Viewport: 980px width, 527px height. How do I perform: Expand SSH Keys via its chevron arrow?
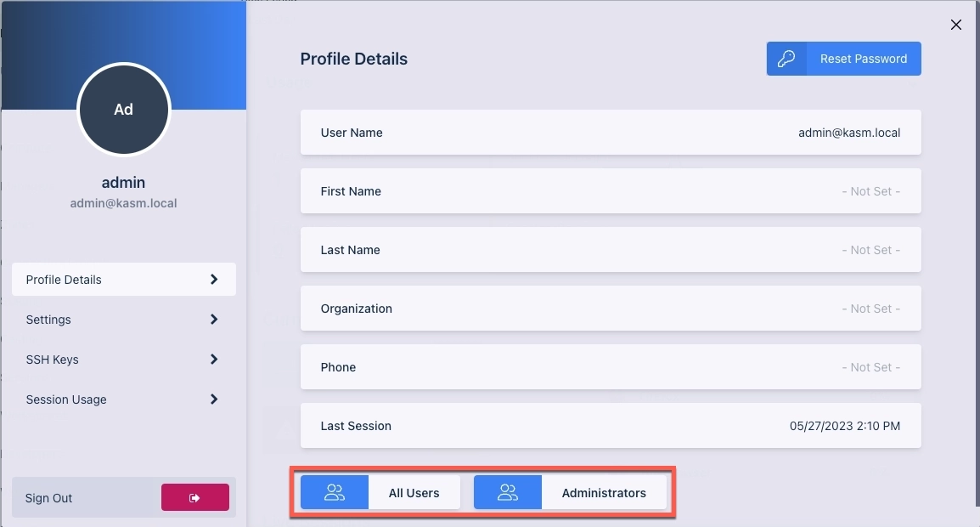click(x=214, y=360)
